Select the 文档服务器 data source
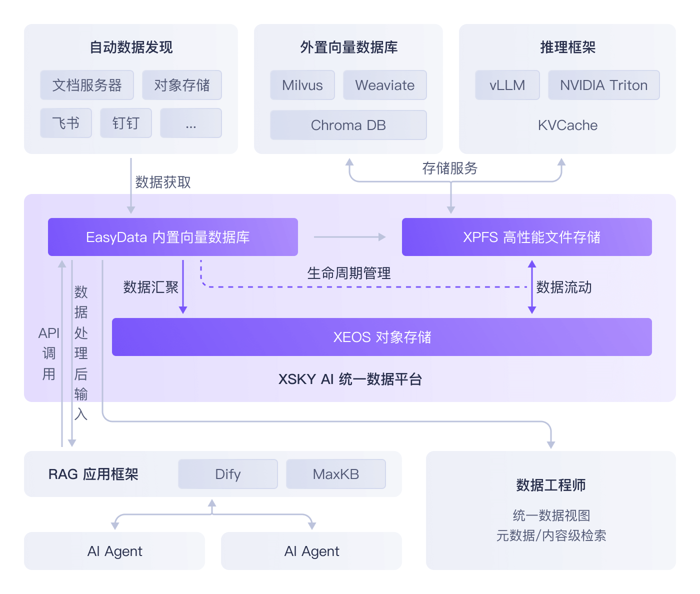 86,85
